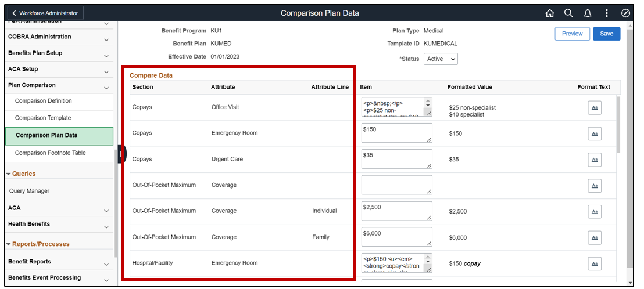Open the Status dropdown
Image resolution: width=644 pixels, height=289 pixels.
[x=441, y=59]
